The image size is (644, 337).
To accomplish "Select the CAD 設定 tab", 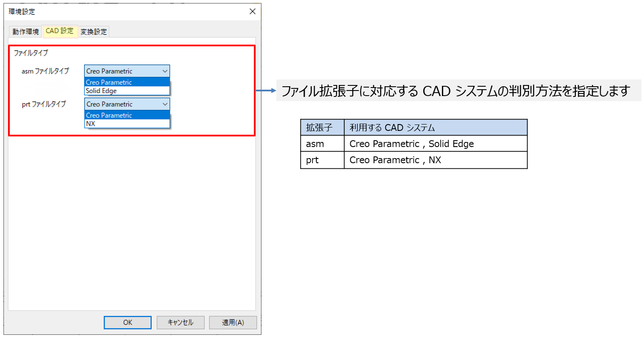I will point(60,31).
